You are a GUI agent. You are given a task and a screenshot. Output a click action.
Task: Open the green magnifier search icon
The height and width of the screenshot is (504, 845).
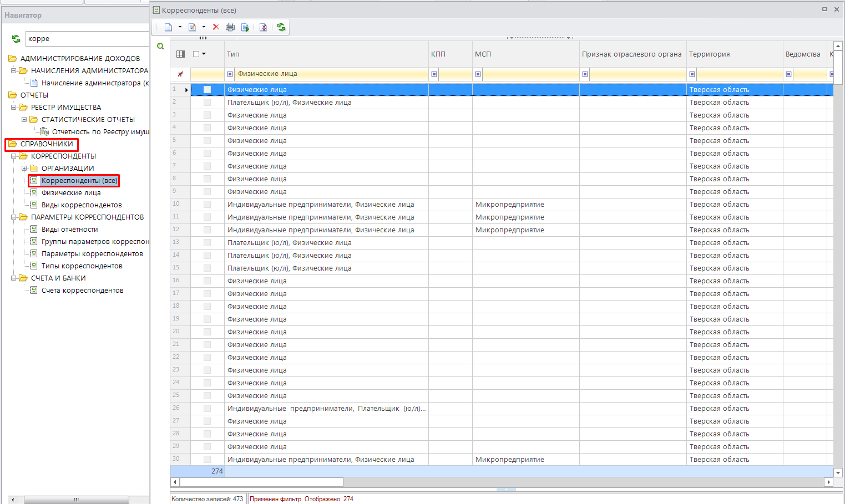point(160,47)
